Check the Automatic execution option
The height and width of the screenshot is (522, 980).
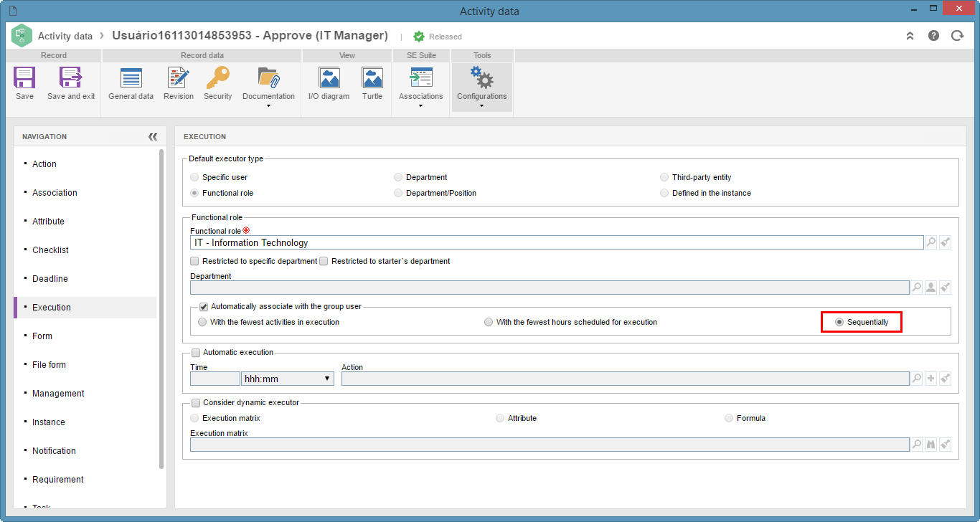coord(196,353)
